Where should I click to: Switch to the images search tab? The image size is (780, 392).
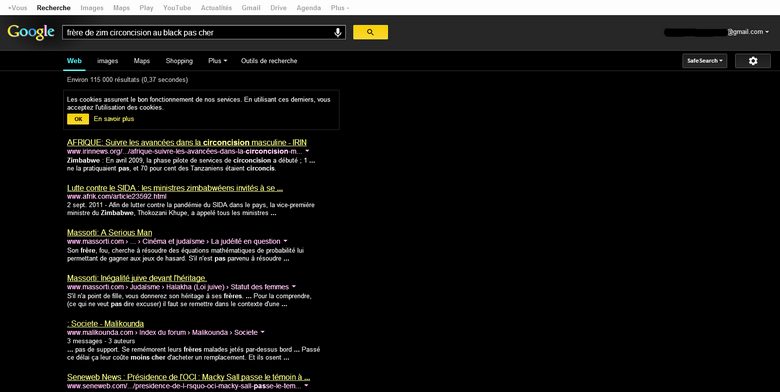tap(107, 61)
